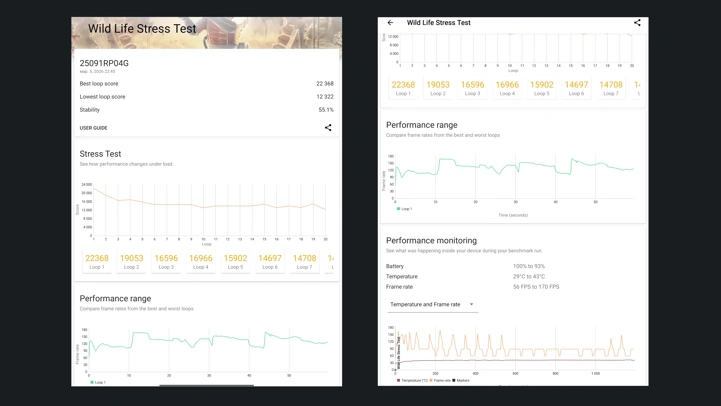Expand the Temperature and Frame rate dropdown
The height and width of the screenshot is (406, 721).
(432, 304)
